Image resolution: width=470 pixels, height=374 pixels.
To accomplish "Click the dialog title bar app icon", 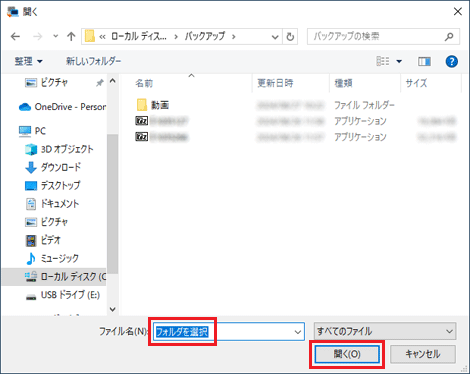I will pyautogui.click(x=13, y=12).
